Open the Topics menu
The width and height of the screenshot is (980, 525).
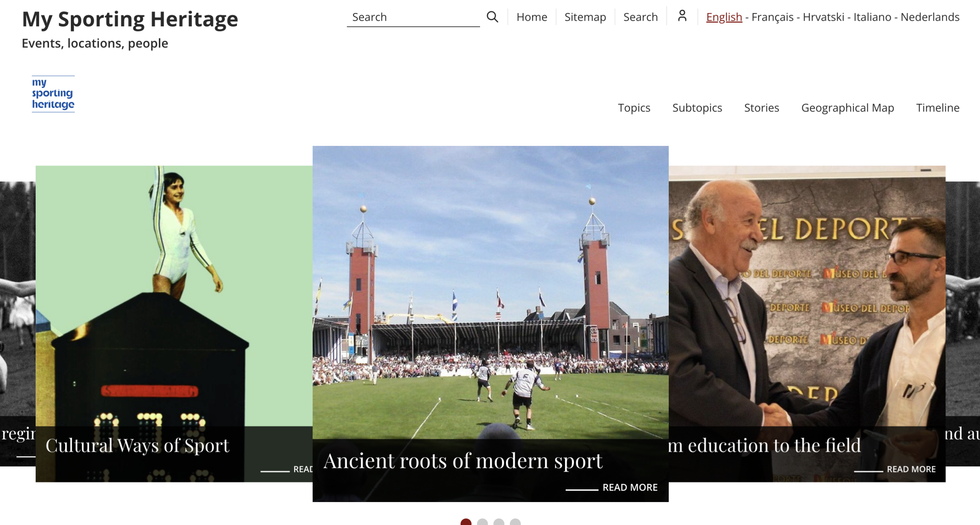coord(634,108)
